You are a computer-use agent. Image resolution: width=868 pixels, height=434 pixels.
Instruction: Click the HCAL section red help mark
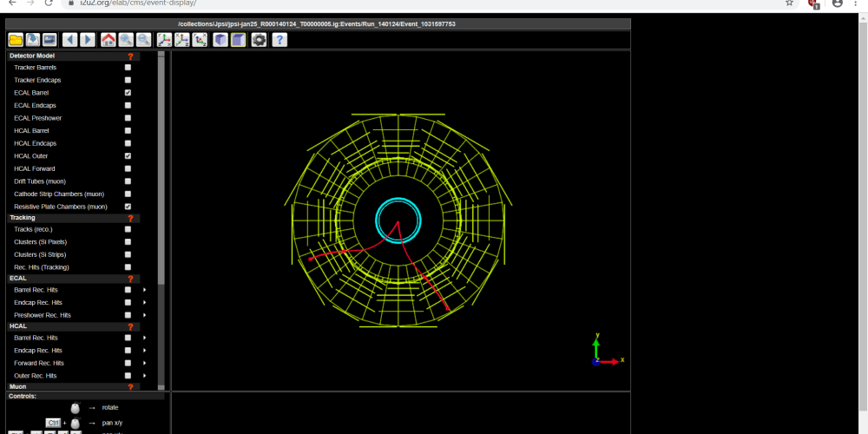pyautogui.click(x=131, y=327)
